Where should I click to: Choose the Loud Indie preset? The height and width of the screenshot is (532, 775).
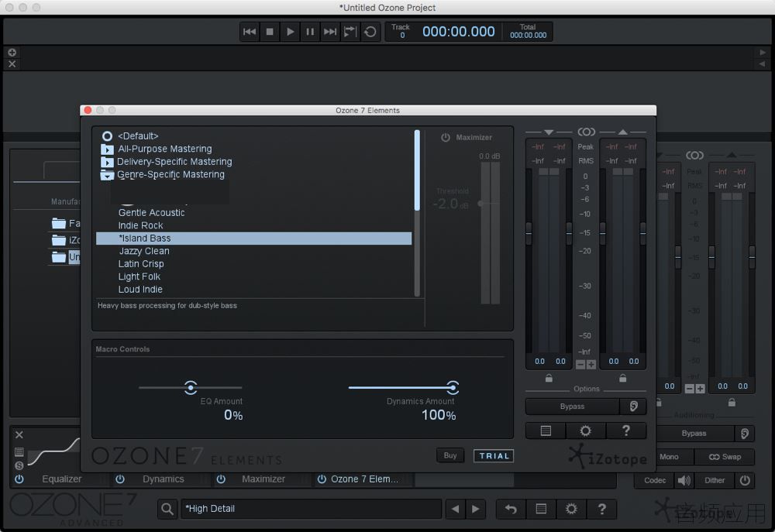click(140, 290)
